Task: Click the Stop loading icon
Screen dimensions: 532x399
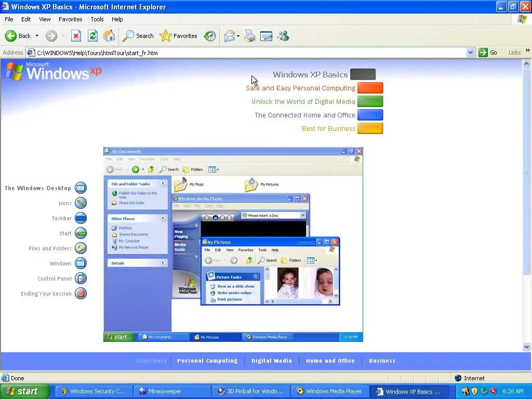Action: pyautogui.click(x=76, y=36)
